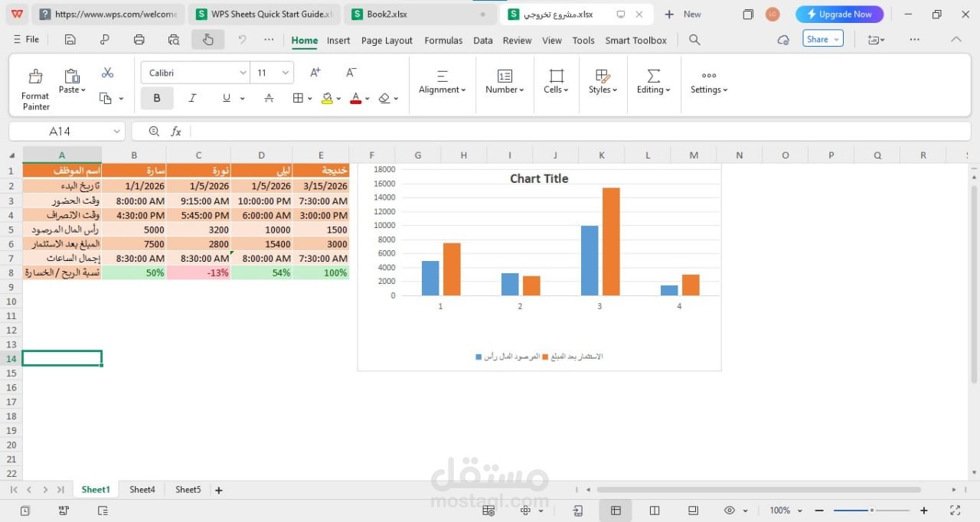Apply strikethrough formatting

(x=269, y=98)
